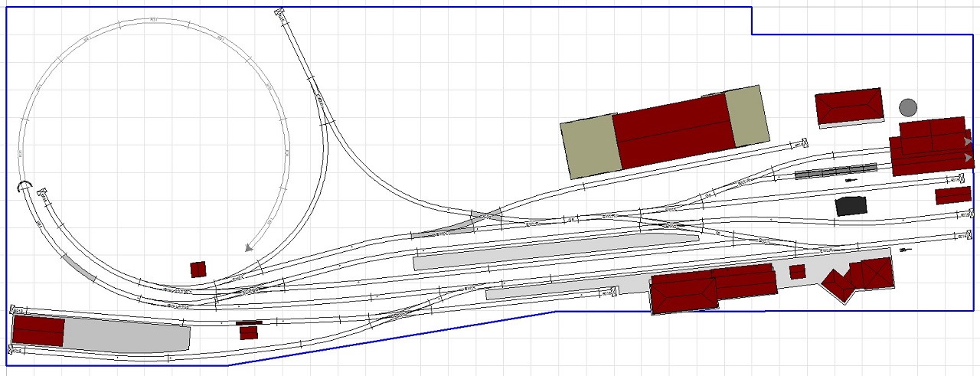Select the buffer stop at top track end

279,11
